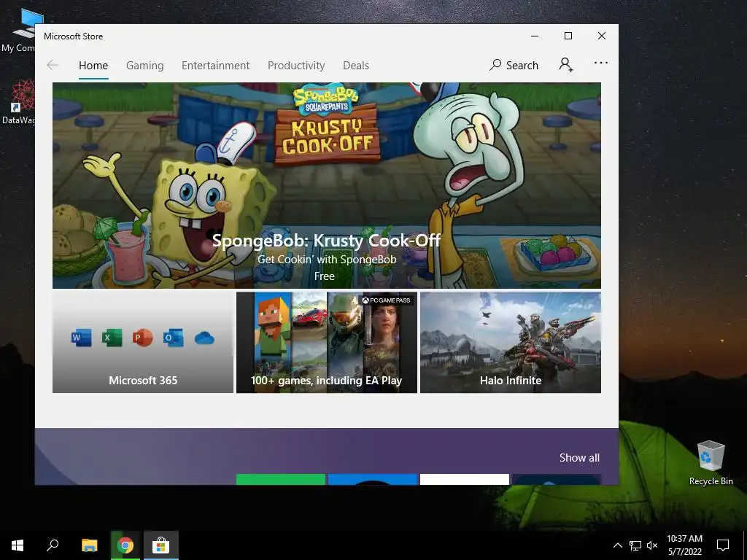Open the Productivity tab
The width and height of the screenshot is (747, 560).
click(296, 65)
